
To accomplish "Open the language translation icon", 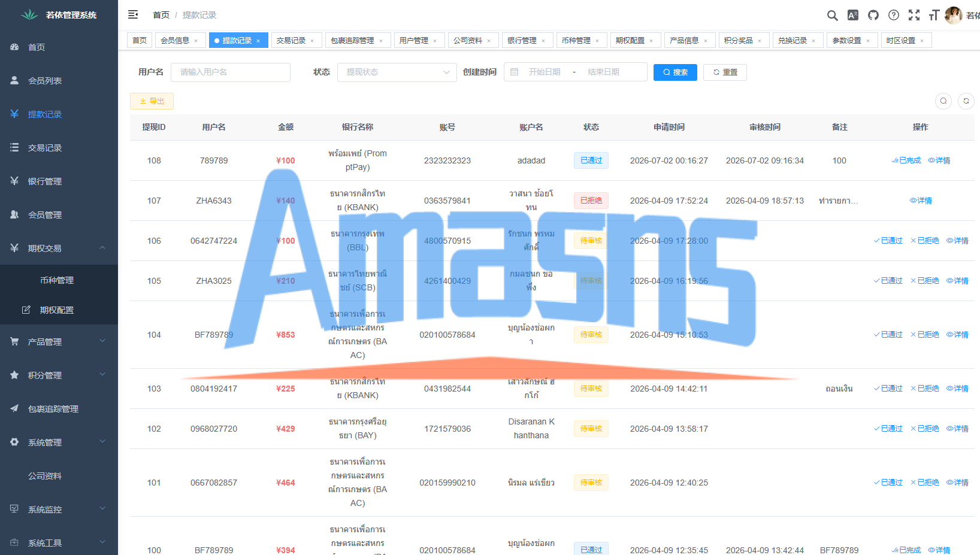I will point(853,15).
